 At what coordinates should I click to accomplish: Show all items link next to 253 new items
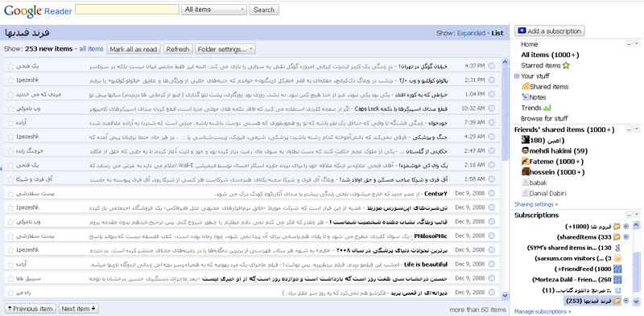tap(91, 49)
